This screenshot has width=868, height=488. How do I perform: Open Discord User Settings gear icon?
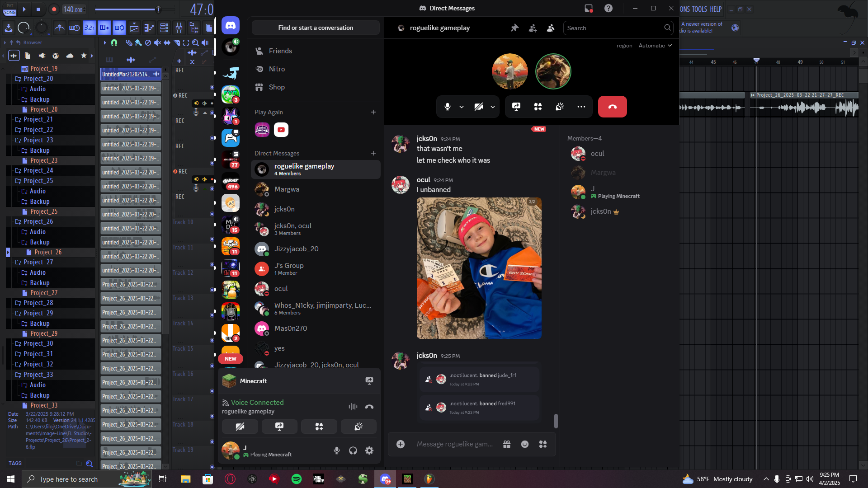[369, 450]
